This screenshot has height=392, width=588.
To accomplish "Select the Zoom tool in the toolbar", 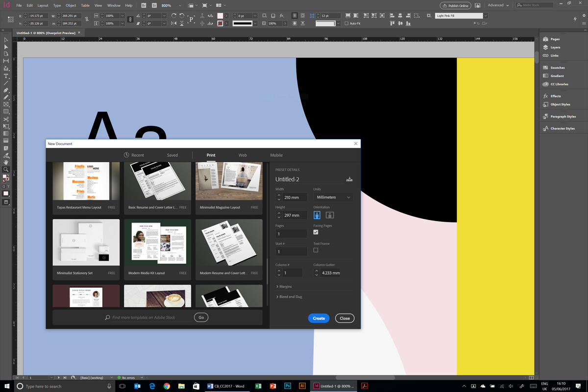I will (x=6, y=170).
